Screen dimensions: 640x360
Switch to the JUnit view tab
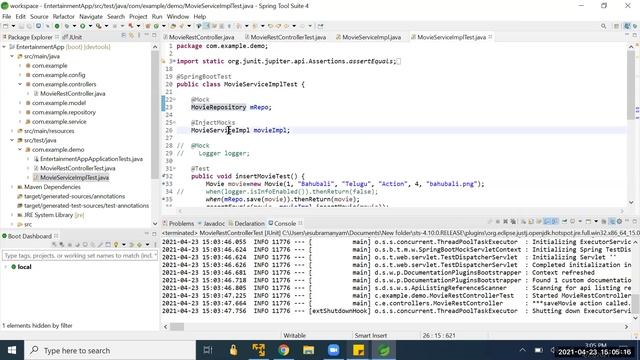[x=72, y=37]
